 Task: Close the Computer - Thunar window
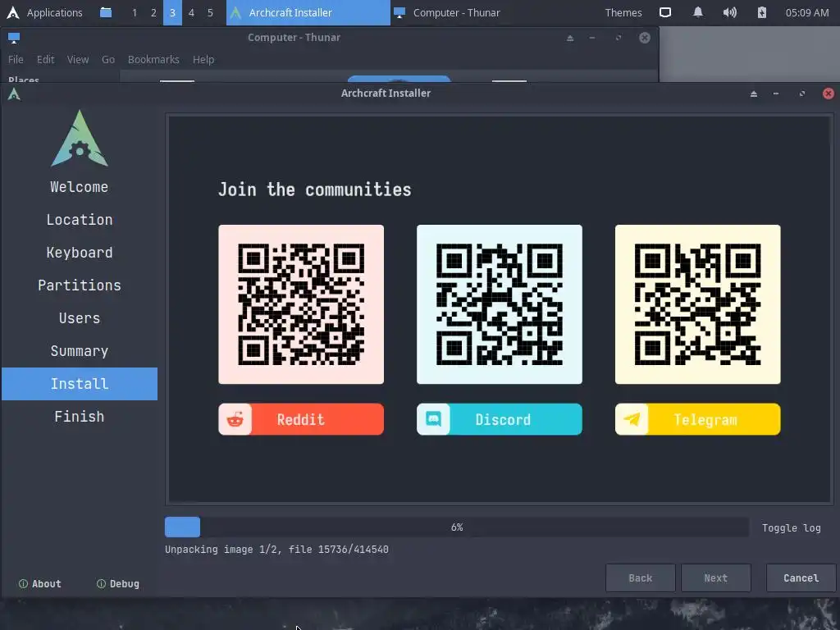[x=645, y=38]
